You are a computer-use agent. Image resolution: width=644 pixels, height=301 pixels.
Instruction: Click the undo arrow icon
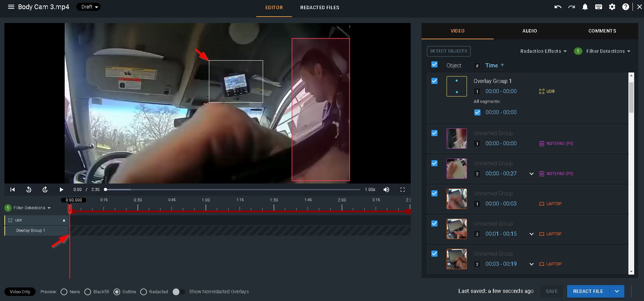coord(558,7)
